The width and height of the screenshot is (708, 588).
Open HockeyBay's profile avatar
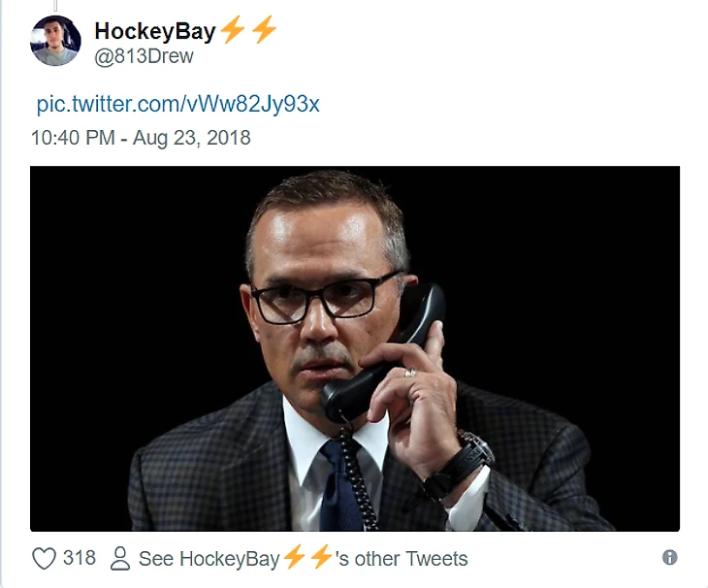point(55,41)
